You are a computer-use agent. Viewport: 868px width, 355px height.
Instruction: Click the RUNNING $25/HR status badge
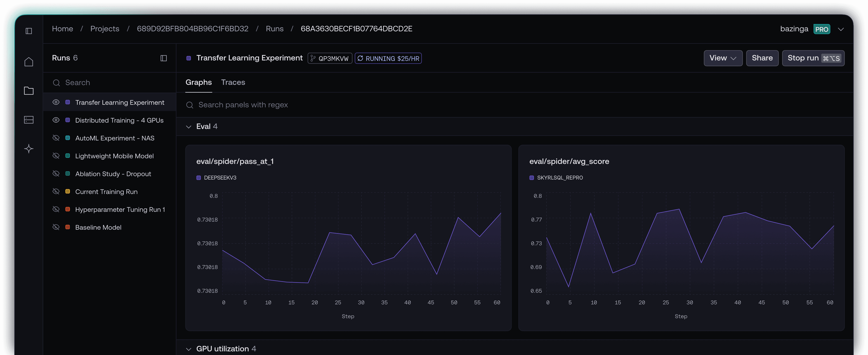(x=388, y=58)
